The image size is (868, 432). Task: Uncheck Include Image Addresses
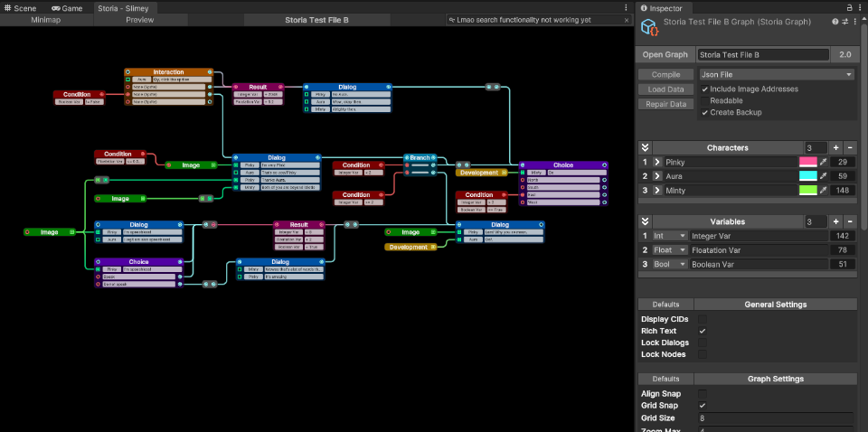[x=705, y=89]
